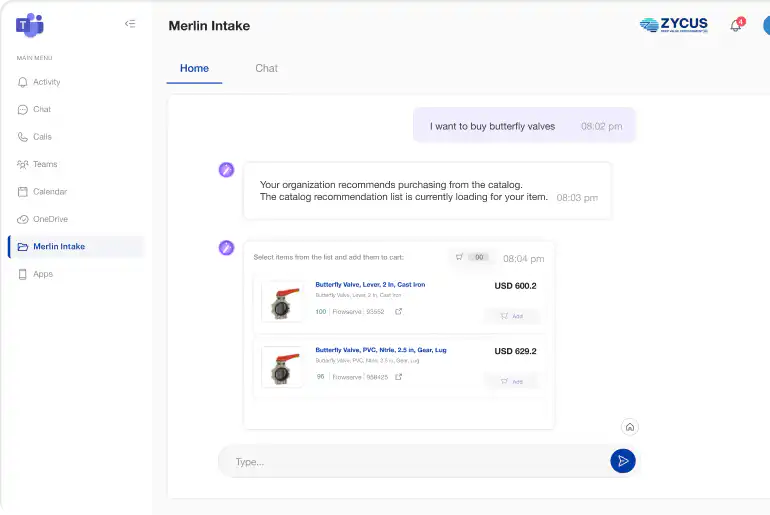Click the OneDrive cloud icon
Screen dimensions: 770x515
(x=23, y=219)
